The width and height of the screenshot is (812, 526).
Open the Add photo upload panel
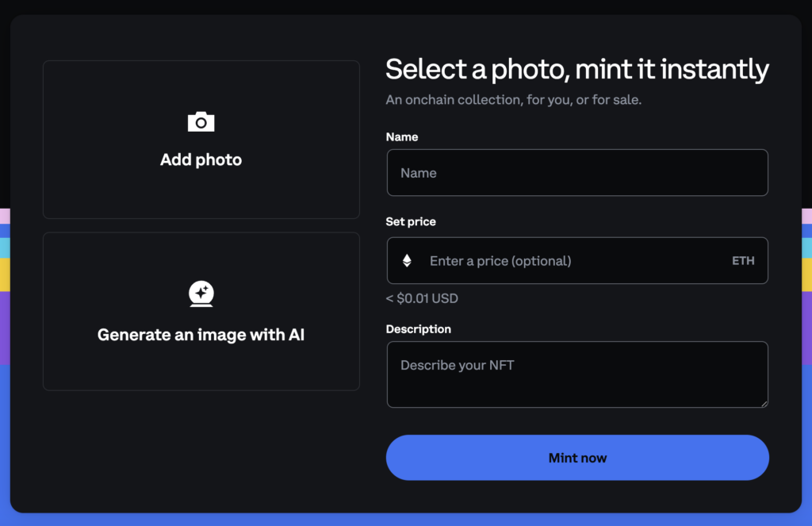click(201, 140)
